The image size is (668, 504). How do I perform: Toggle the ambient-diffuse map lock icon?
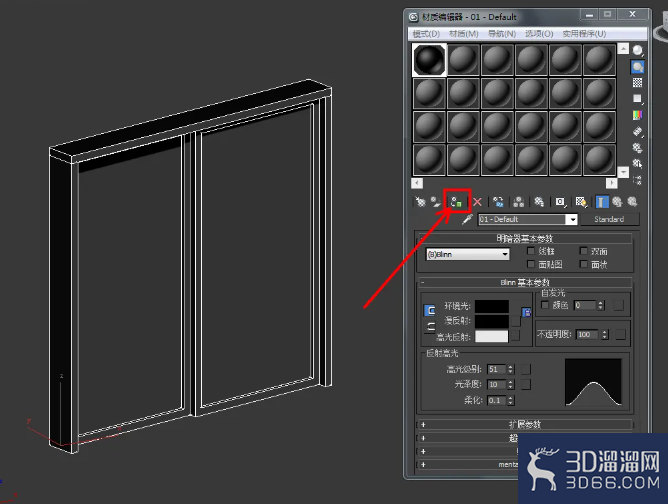pos(527,312)
